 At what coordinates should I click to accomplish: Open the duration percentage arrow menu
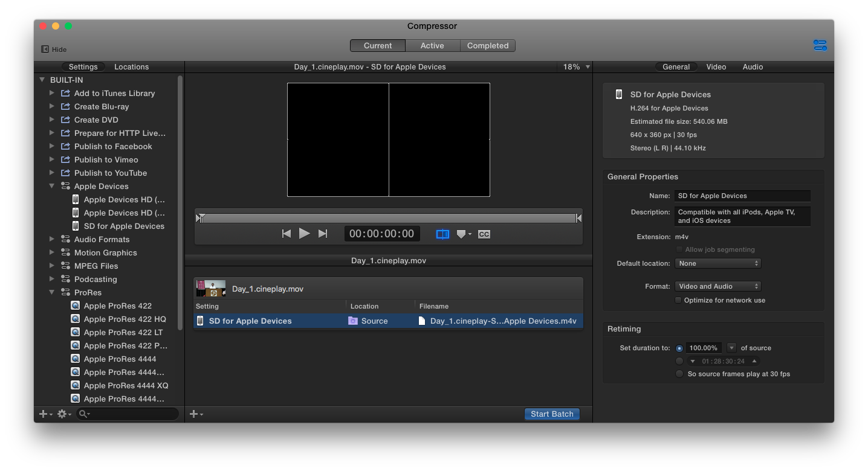point(731,348)
